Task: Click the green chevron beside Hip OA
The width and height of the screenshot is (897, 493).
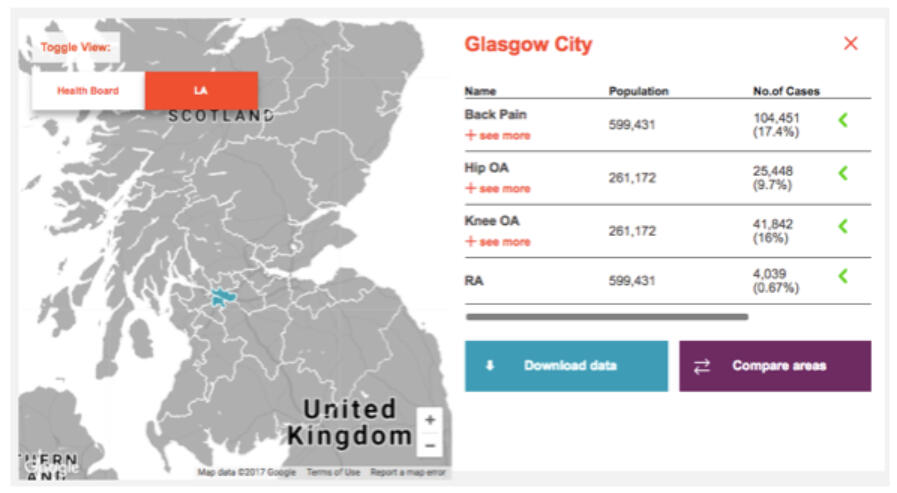Action: click(843, 174)
